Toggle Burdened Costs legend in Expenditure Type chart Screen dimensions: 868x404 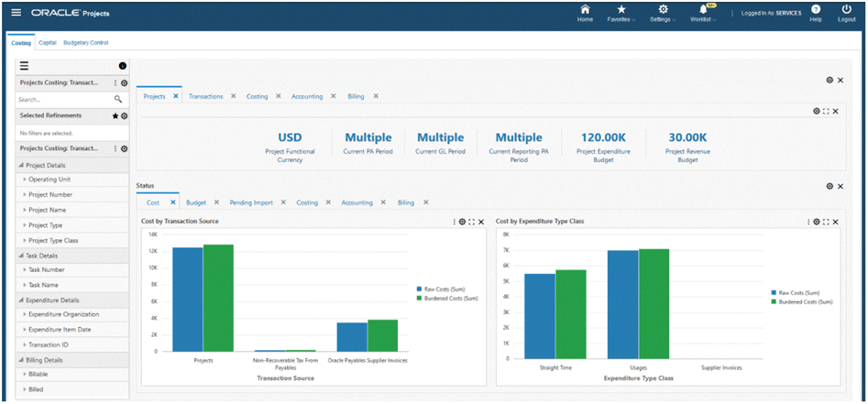click(x=802, y=301)
